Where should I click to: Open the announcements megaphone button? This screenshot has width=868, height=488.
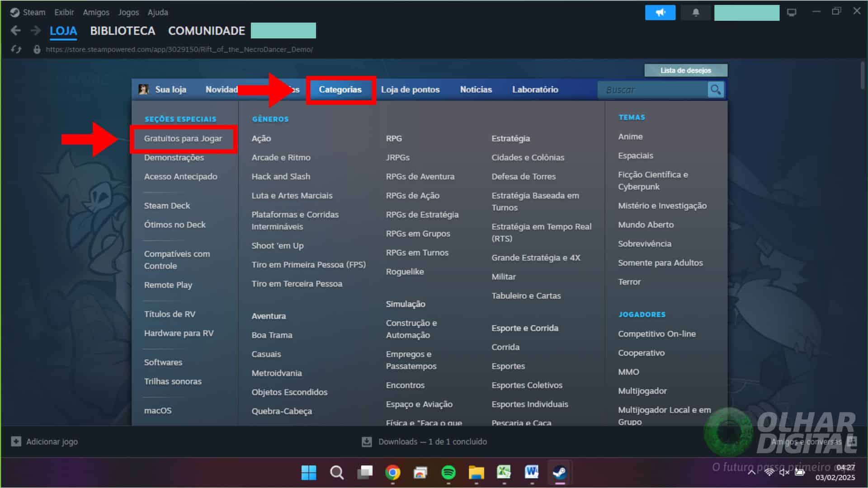coord(660,13)
